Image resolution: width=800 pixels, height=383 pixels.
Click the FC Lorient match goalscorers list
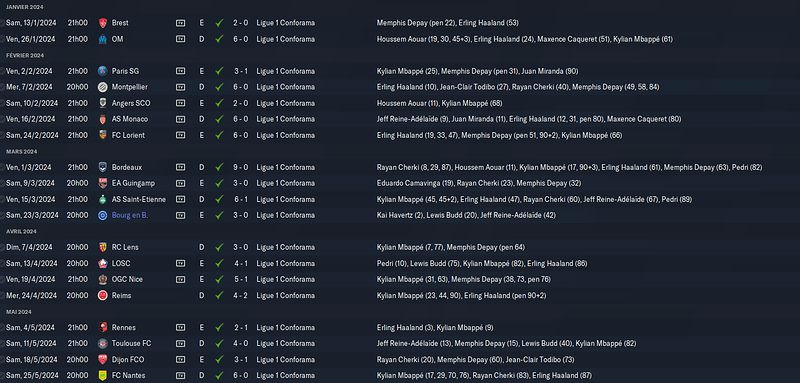(499, 136)
